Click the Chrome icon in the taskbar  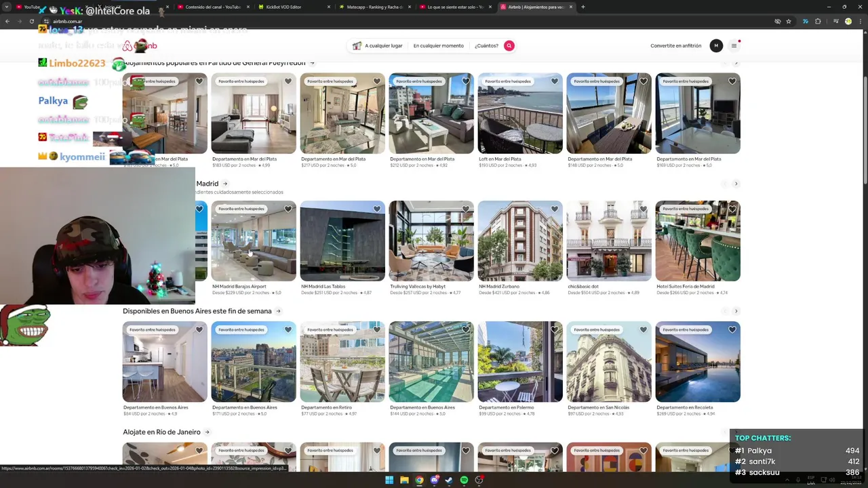419,480
